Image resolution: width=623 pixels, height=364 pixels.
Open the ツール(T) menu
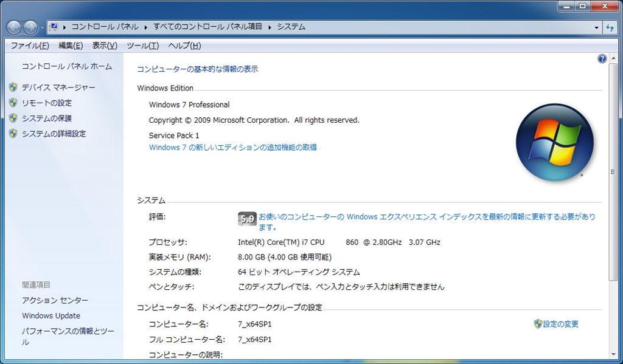tap(142, 46)
